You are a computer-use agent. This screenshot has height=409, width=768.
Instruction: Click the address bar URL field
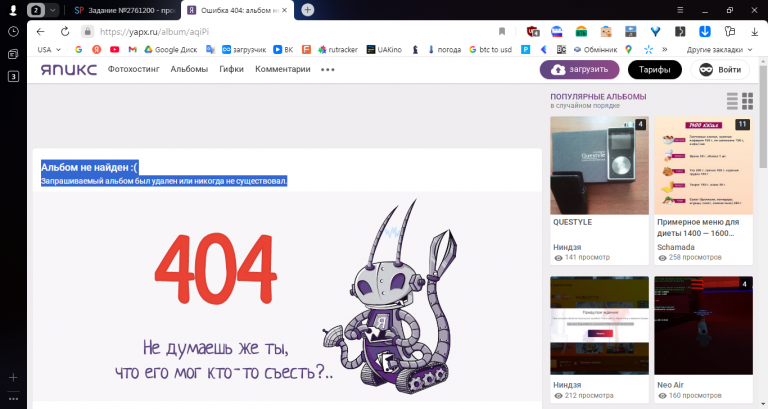click(x=294, y=32)
